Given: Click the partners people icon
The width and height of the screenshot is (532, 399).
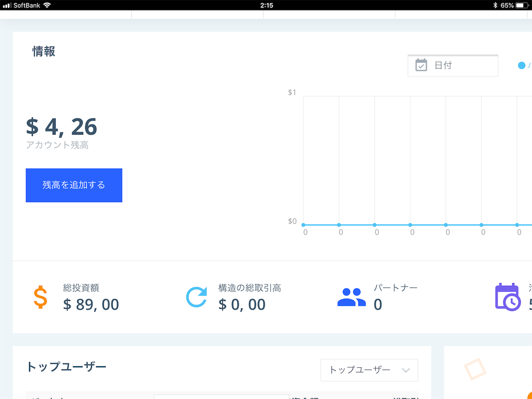Looking at the screenshot, I should coord(352,297).
